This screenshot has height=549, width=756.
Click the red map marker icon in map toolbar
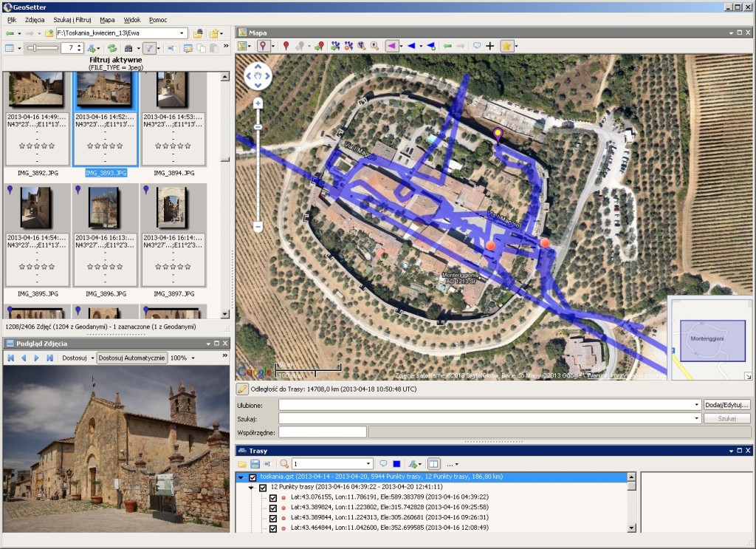coord(286,46)
